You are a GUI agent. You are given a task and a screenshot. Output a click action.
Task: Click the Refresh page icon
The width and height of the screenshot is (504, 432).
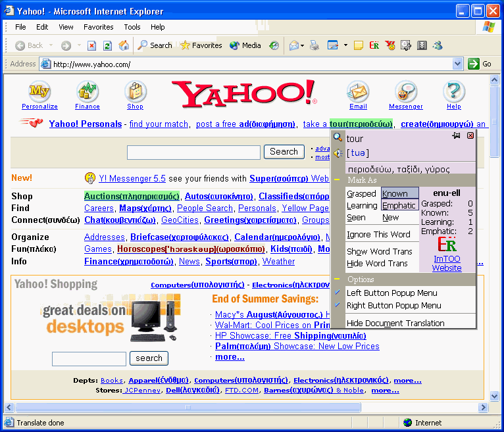pos(107,45)
